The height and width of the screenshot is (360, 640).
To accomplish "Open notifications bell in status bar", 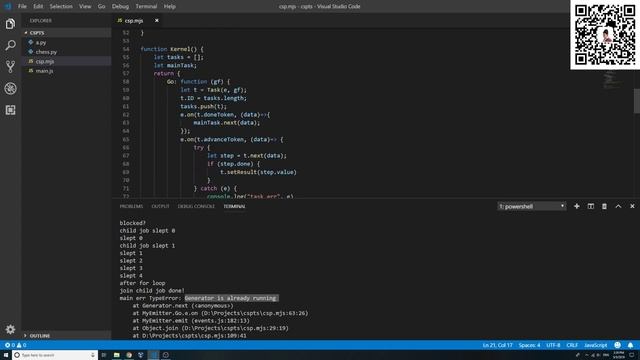I will [x=630, y=345].
